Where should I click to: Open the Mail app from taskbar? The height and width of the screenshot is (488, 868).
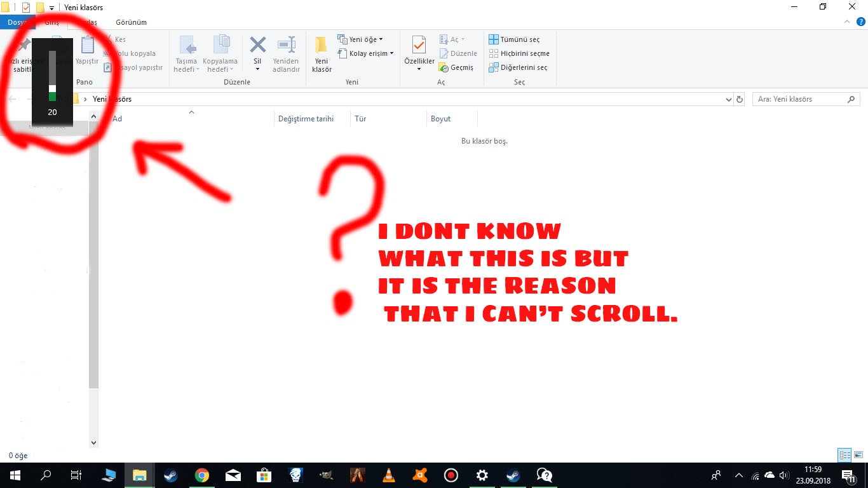[x=233, y=475]
